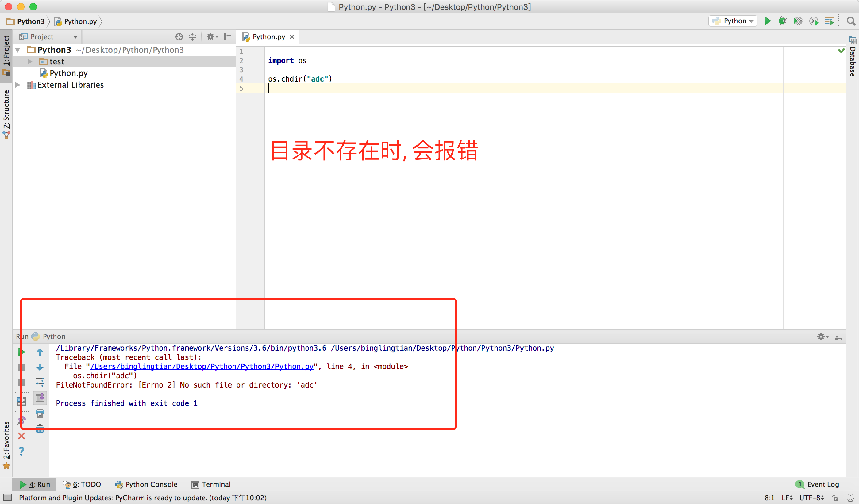Expand External Libraries node
Viewport: 859px width, 504px height.
pyautogui.click(x=18, y=85)
